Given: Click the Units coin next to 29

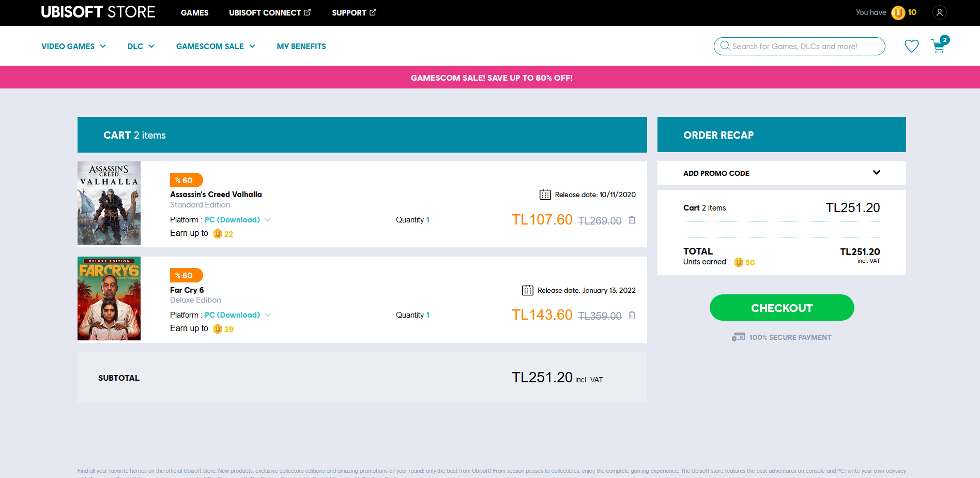Looking at the screenshot, I should (218, 329).
